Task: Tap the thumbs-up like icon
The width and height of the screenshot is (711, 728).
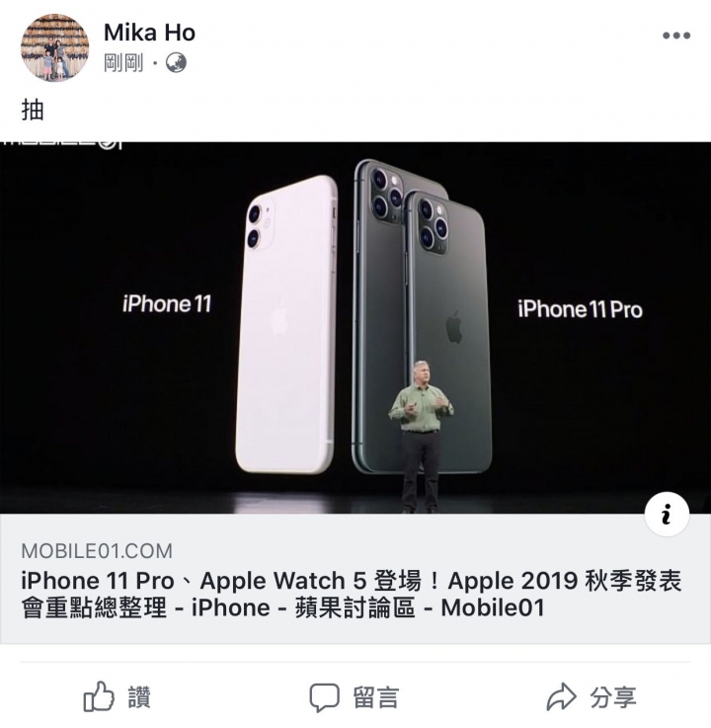Action: click(x=99, y=696)
